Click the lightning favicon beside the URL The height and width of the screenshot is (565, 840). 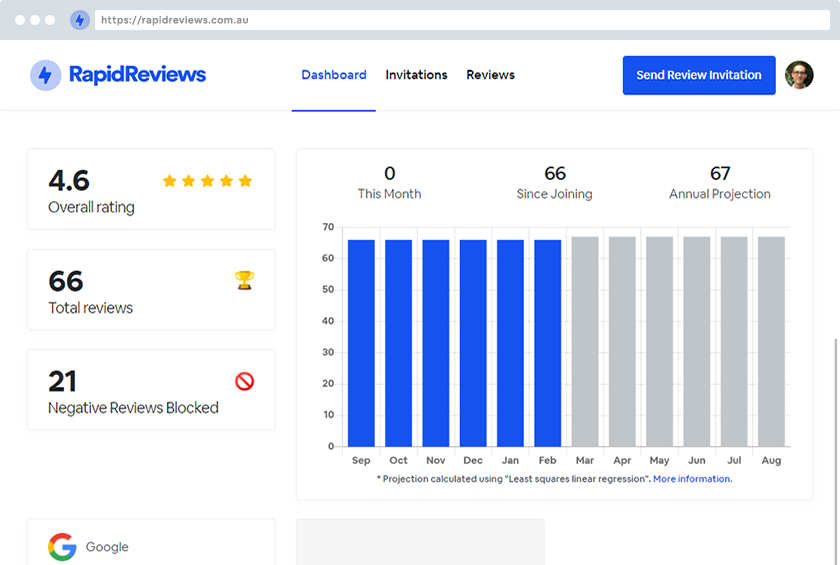click(x=80, y=20)
